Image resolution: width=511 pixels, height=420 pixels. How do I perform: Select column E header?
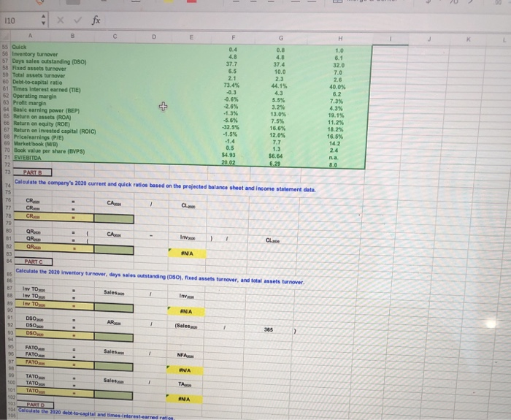point(191,37)
